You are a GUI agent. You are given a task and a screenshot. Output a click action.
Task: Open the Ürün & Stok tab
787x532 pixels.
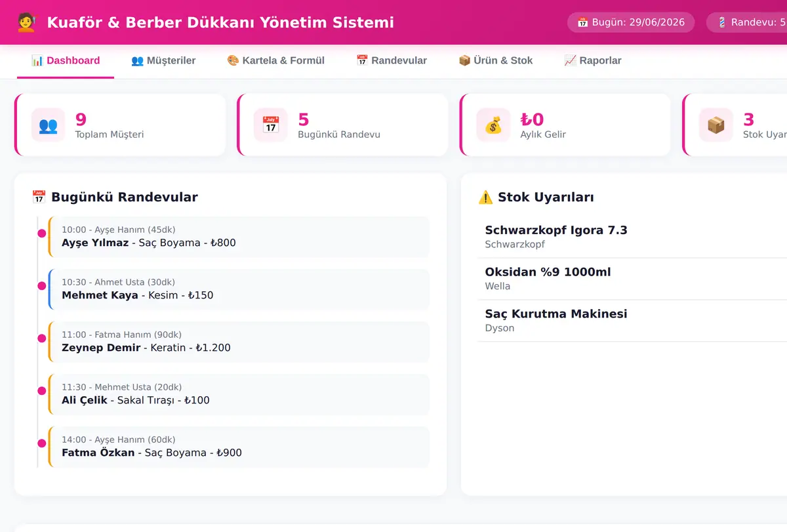495,60
